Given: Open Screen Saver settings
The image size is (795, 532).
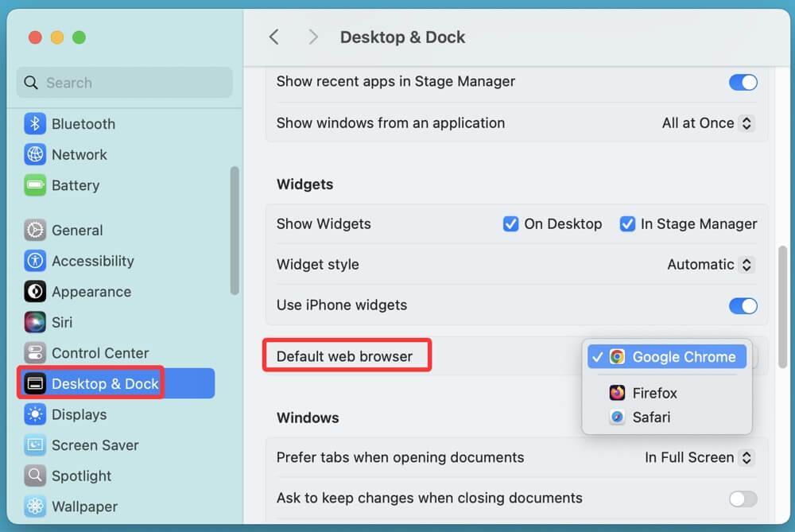Looking at the screenshot, I should coord(35,445).
